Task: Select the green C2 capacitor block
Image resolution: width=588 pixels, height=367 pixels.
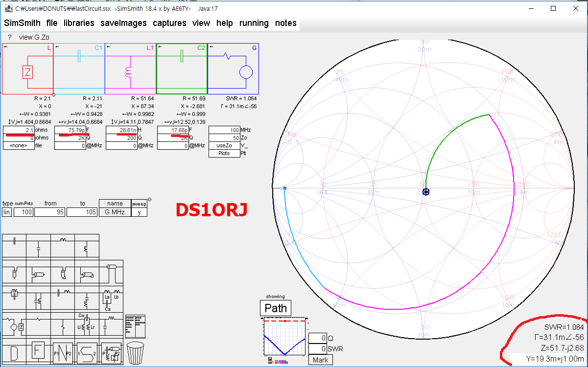Action: [182, 69]
